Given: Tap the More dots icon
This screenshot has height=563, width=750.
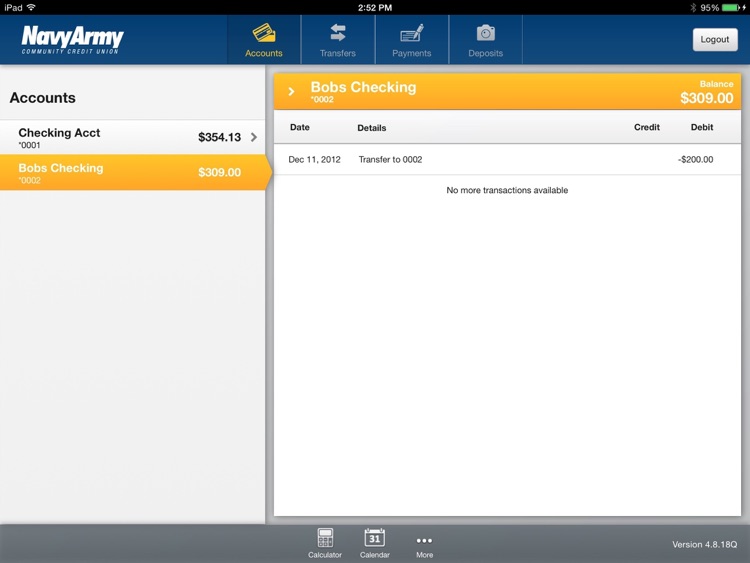Looking at the screenshot, I should click(x=424, y=541).
